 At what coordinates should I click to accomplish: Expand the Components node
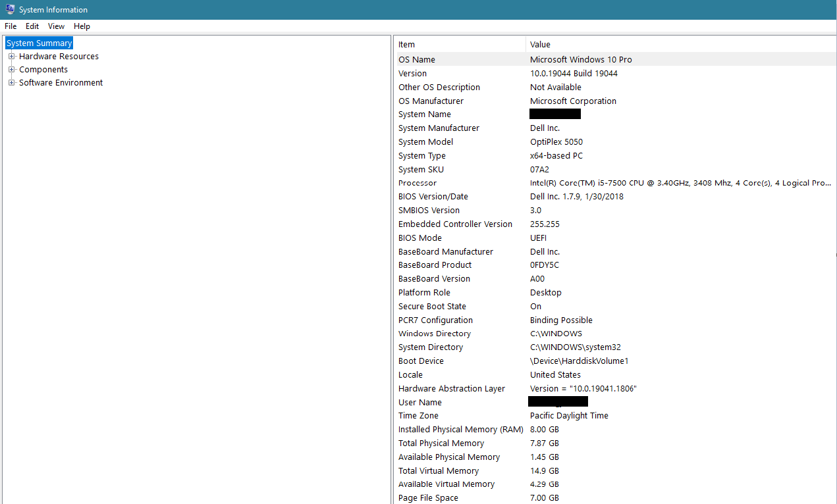[x=11, y=70]
